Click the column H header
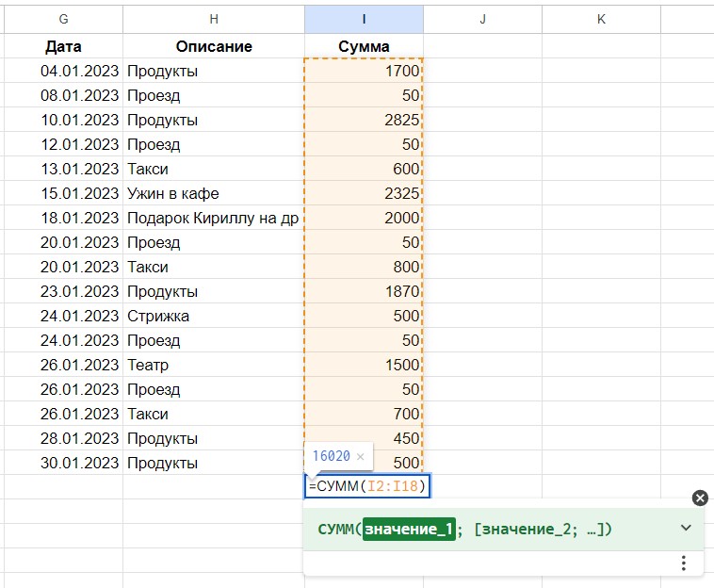Viewport: 714px width, 588px height. pos(214,19)
